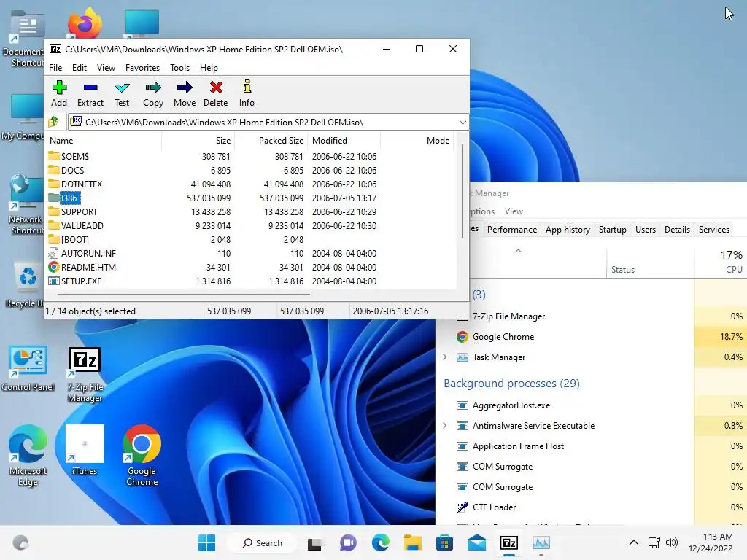747x560 pixels.
Task: Select the SETUP.EXE file icon
Action: pos(54,281)
